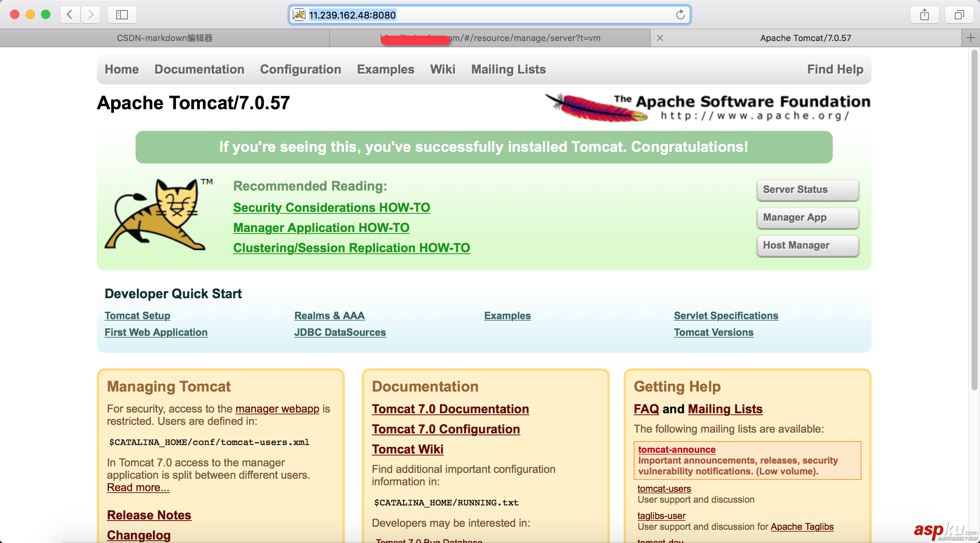The height and width of the screenshot is (543, 980).
Task: Open Tomcat 7.0 Documentation link
Action: click(450, 409)
